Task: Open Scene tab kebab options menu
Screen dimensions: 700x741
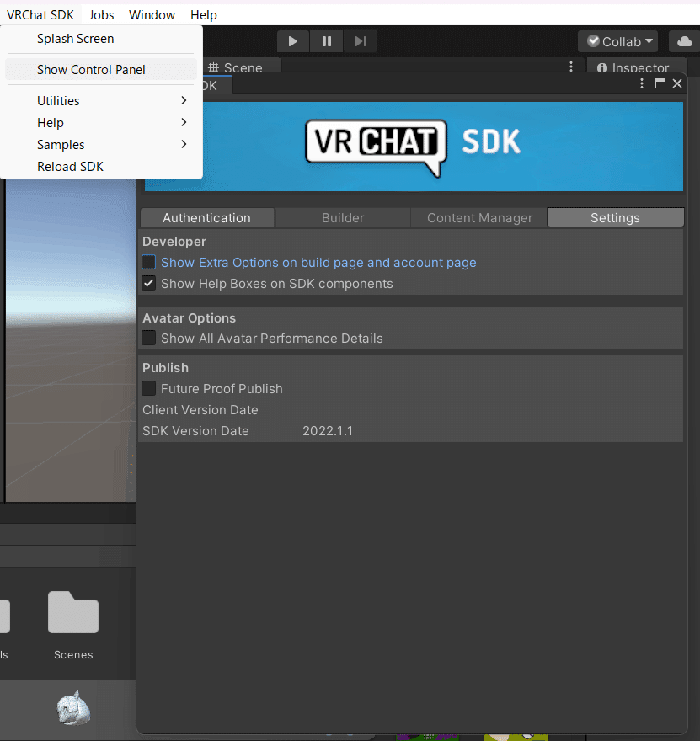Action: [x=571, y=67]
